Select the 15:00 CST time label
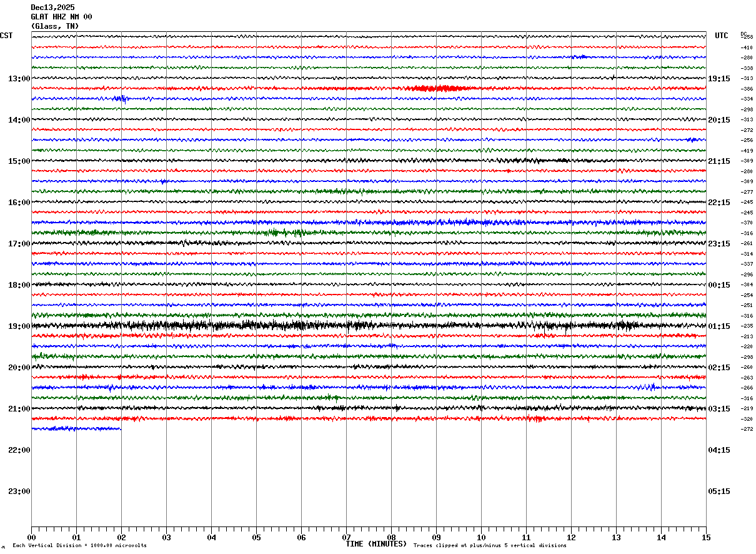This screenshot has width=756, height=554. [19, 161]
